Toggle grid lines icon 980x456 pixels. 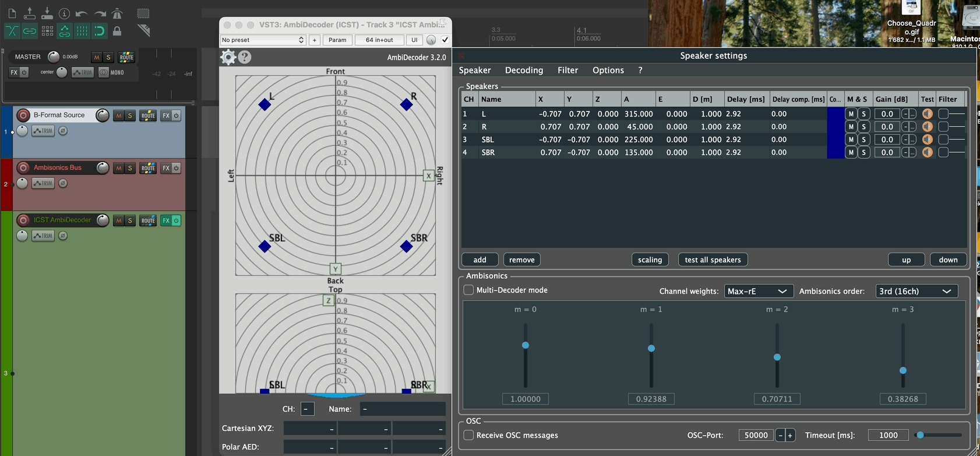[82, 31]
